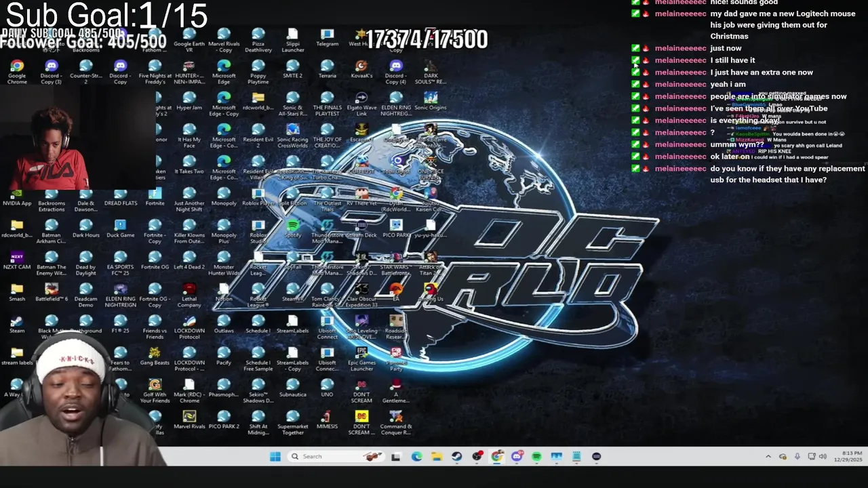The width and height of the screenshot is (868, 488).
Task: Open the Smash folder on the desktop
Action: point(17,291)
